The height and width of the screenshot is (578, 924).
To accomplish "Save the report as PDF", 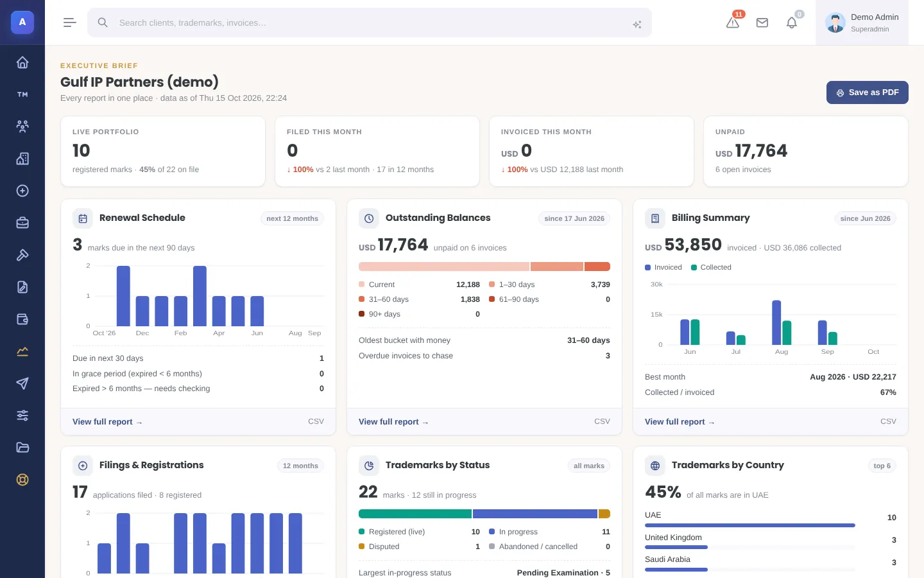I will pos(867,92).
